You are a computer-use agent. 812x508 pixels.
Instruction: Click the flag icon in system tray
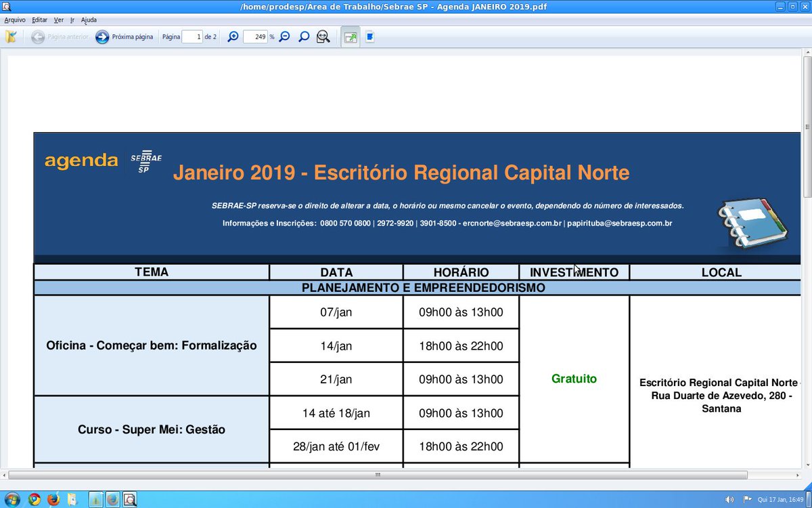click(748, 500)
